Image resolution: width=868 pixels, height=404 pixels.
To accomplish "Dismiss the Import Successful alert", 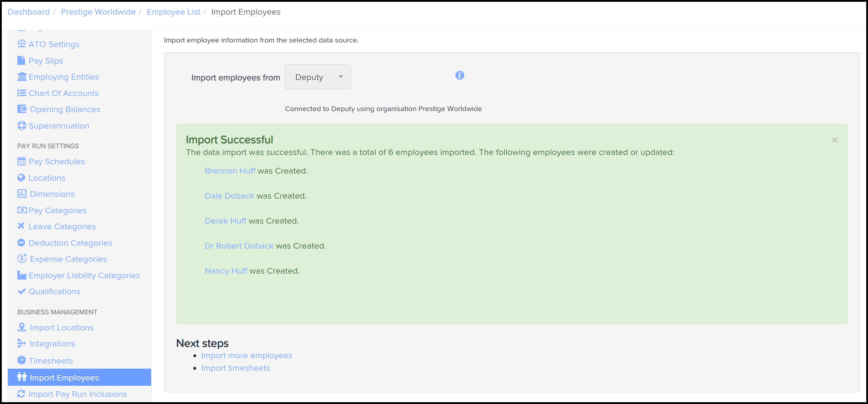I will click(x=834, y=140).
